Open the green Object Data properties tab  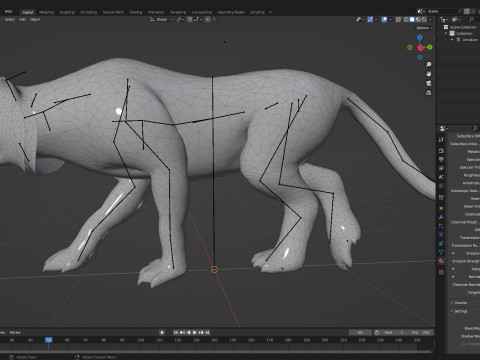pyautogui.click(x=441, y=252)
